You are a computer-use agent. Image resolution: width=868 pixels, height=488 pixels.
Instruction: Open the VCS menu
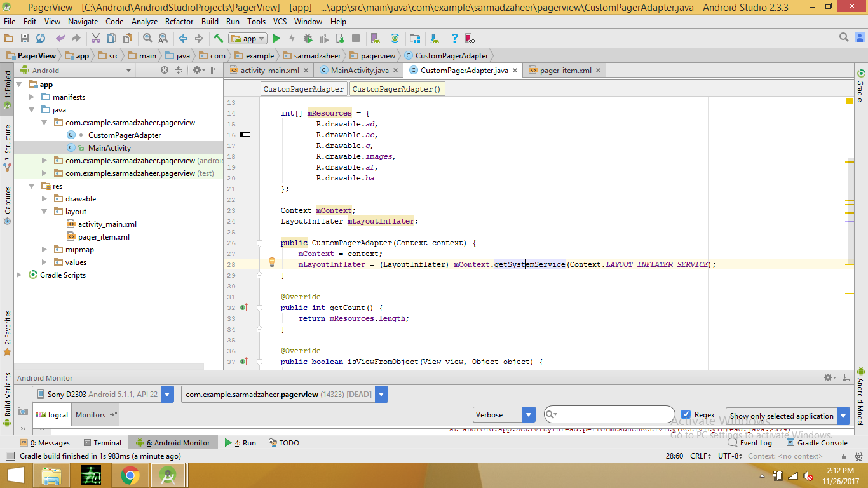pos(280,22)
